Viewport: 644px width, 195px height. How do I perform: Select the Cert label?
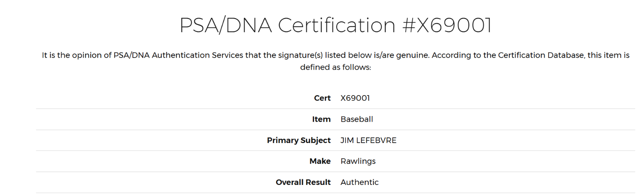click(322, 98)
